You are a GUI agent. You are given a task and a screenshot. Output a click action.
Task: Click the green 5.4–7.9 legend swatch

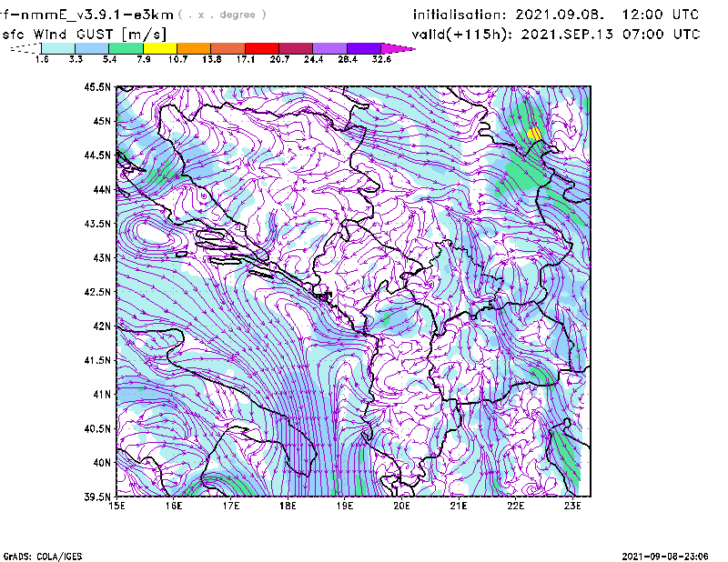point(126,48)
